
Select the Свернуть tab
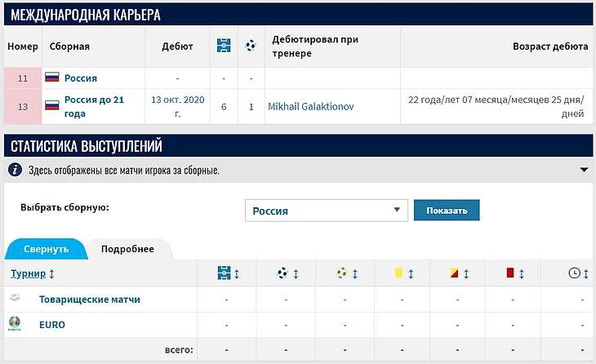click(47, 249)
